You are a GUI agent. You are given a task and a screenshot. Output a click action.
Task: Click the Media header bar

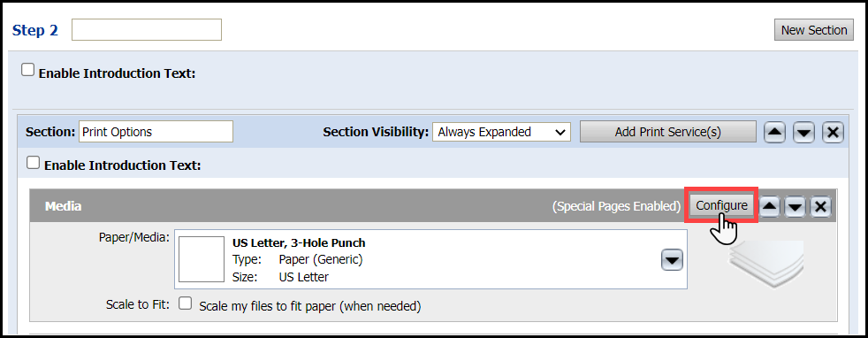433,205
